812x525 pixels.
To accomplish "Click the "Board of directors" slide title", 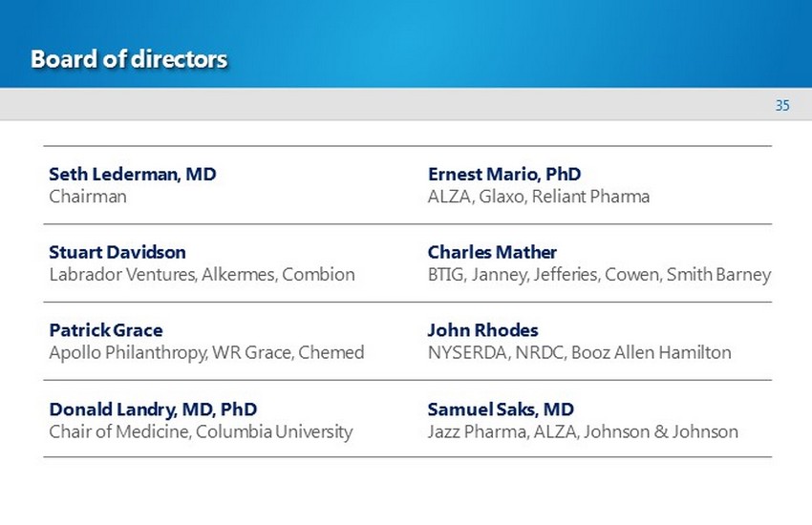I will click(128, 59).
